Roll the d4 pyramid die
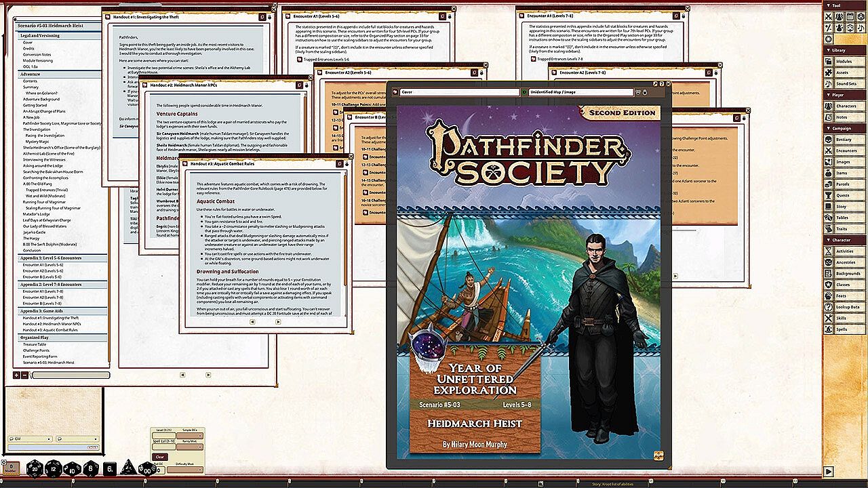The image size is (868, 488). [127, 468]
